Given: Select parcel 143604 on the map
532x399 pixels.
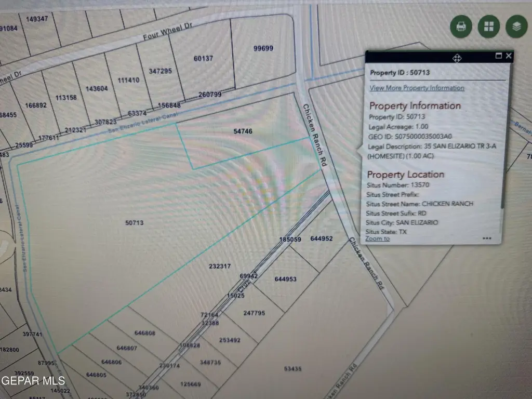Looking at the screenshot, I should (97, 88).
